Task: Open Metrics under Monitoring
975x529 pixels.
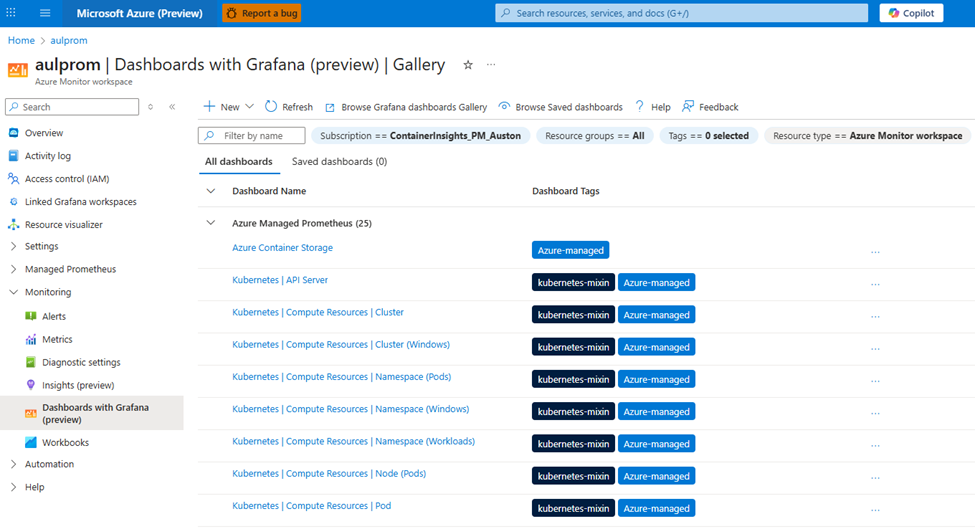Action: (57, 339)
